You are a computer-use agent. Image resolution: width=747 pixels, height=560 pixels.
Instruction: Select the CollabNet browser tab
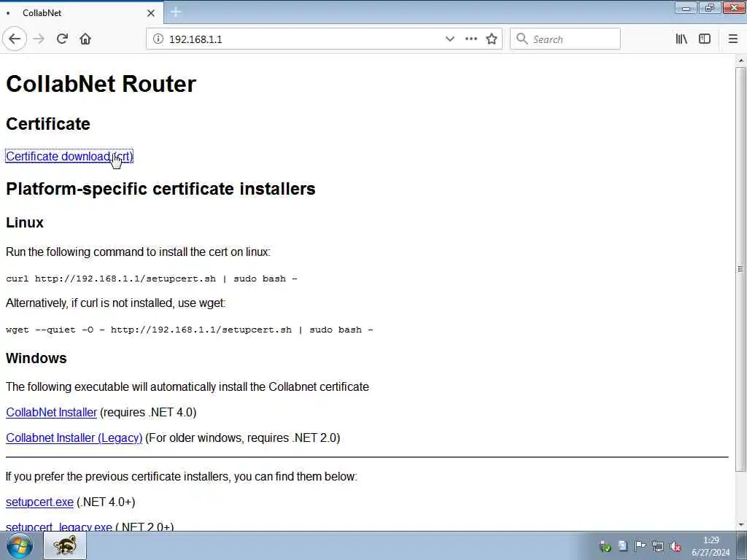[81, 13]
